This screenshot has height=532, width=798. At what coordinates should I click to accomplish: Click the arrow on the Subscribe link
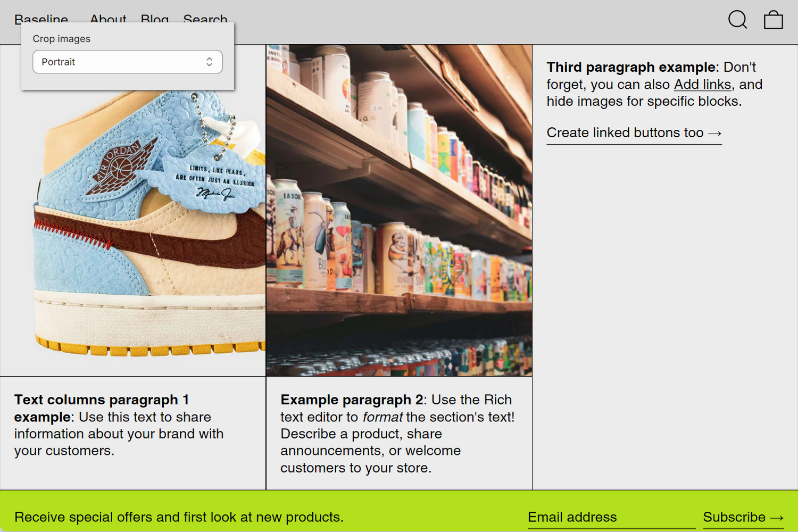[x=776, y=517]
